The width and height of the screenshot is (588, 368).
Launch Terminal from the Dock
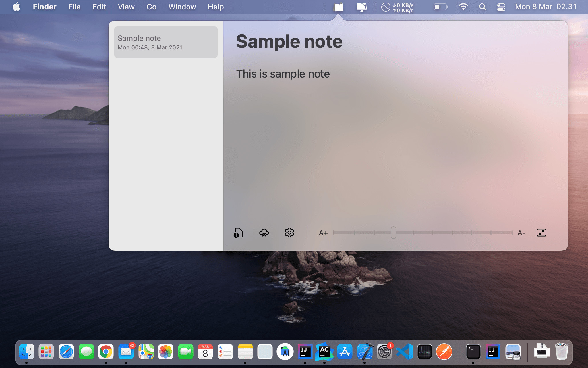coord(473,352)
